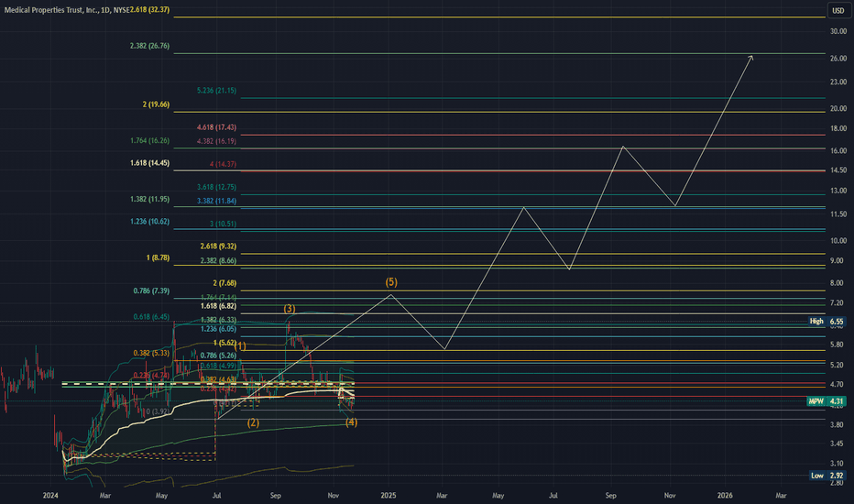Select the 2025 label on time axis
This screenshot has width=854, height=504.
pyautogui.click(x=389, y=495)
